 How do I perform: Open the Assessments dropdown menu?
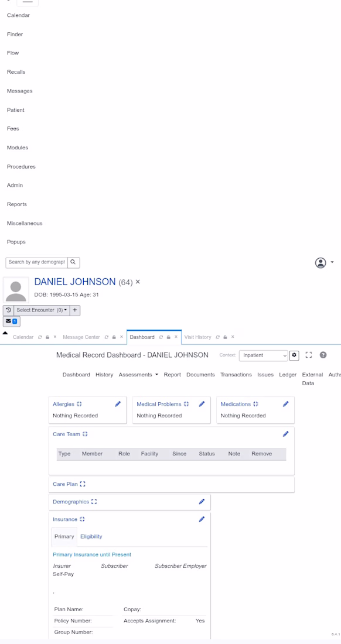pyautogui.click(x=138, y=375)
